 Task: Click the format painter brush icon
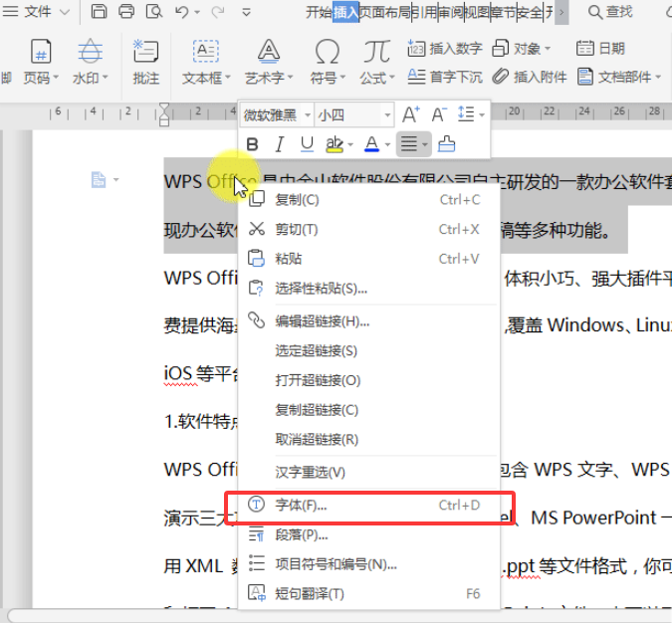point(447,144)
